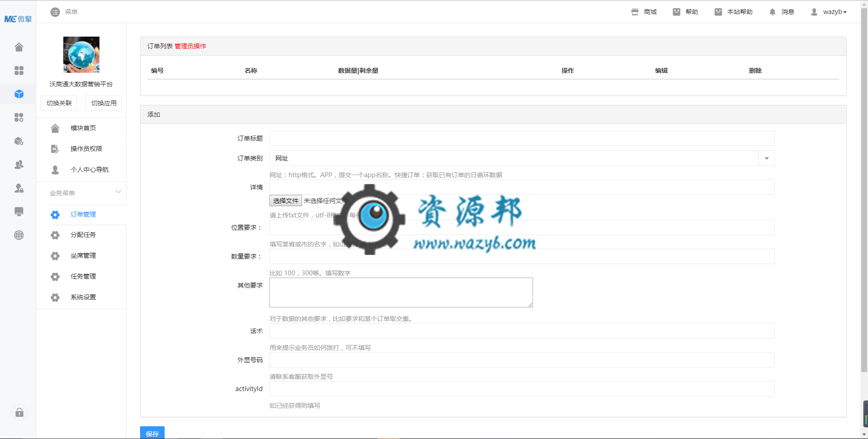Screen dimensions: 868x439
Task: Click the blue gear icon beside 订单管理
Action: pos(55,215)
